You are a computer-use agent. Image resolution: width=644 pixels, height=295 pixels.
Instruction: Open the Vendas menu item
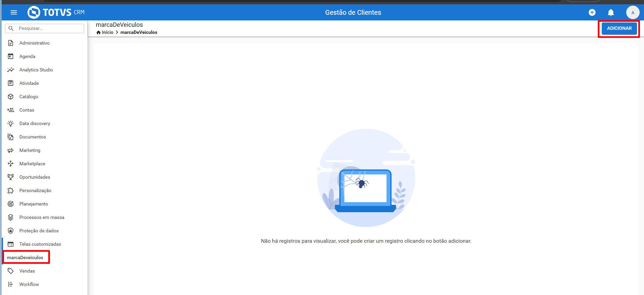(45, 271)
